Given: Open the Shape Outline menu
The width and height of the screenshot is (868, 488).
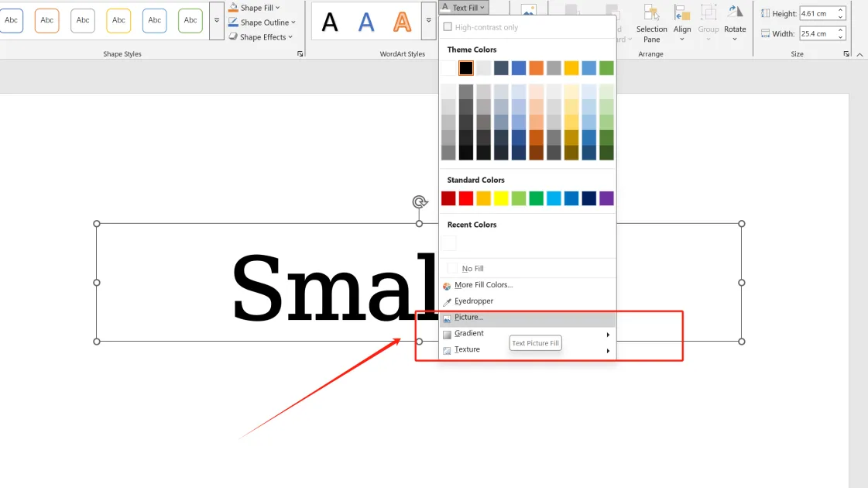Looking at the screenshot, I should (x=261, y=22).
